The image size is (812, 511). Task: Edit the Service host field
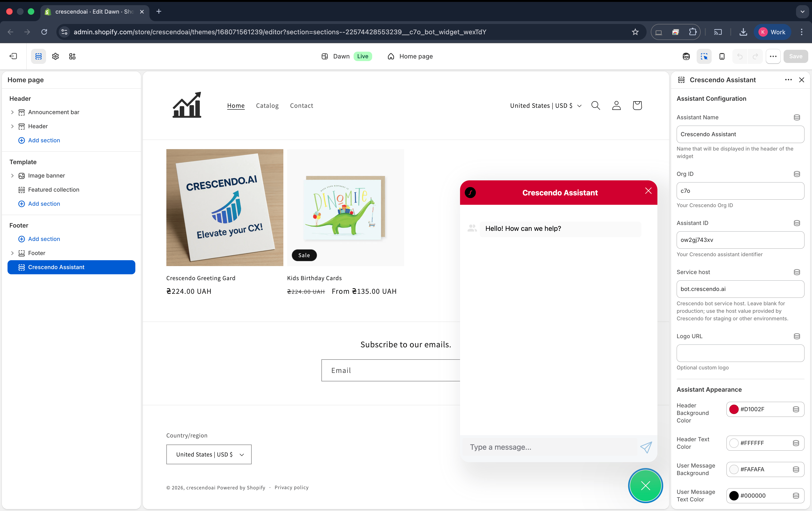click(x=740, y=289)
